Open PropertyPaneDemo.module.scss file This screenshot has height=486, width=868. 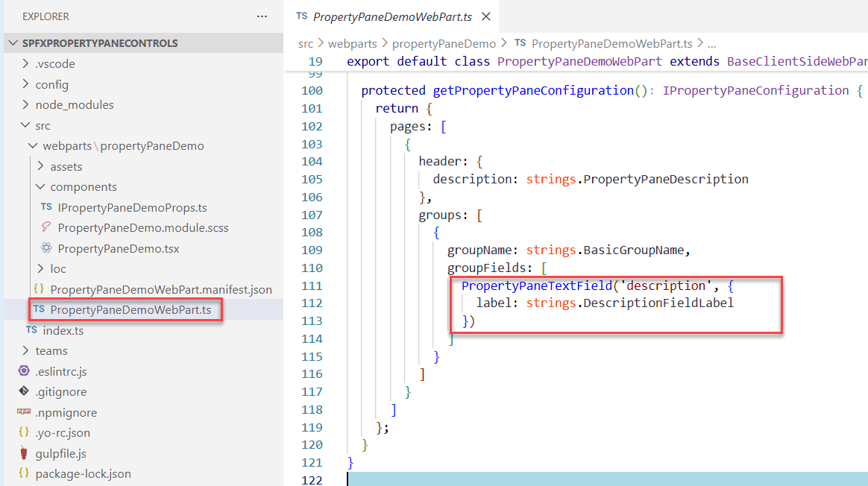[143, 228]
